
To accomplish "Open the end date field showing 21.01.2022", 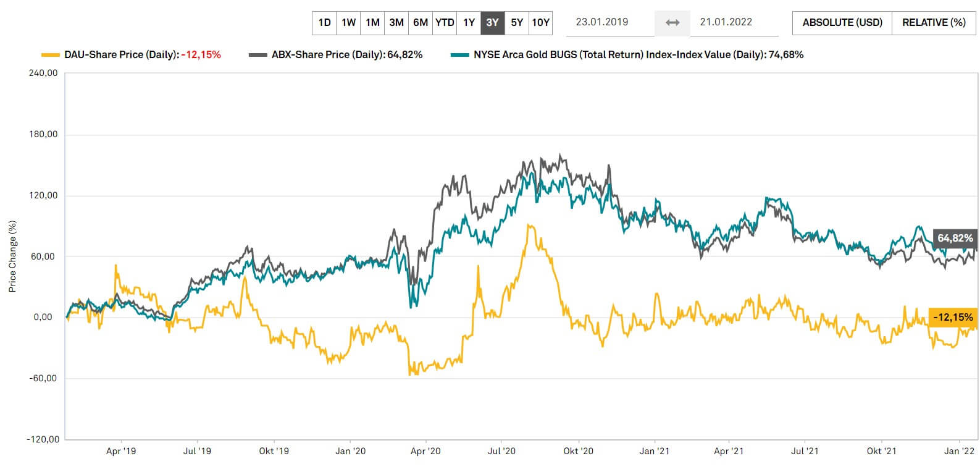I will (726, 22).
